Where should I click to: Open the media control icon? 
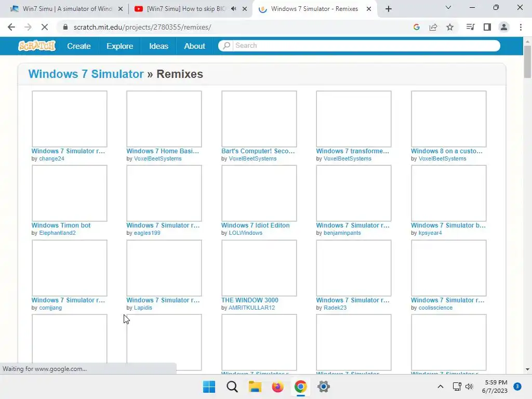tap(470, 27)
